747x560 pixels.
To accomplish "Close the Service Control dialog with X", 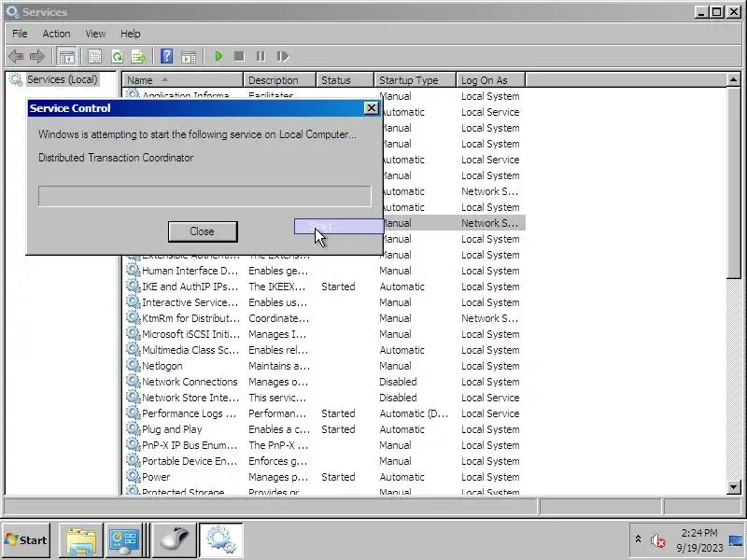I will [x=371, y=108].
